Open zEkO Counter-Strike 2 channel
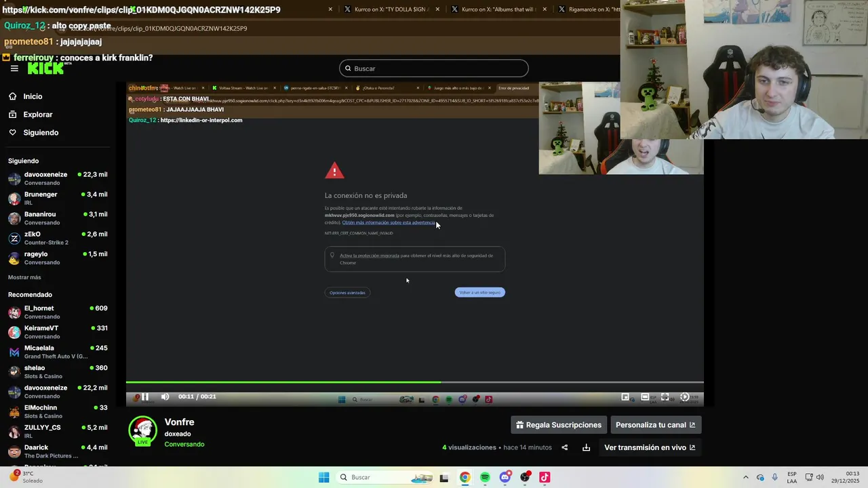Viewport: 868px width, 488px height. point(58,238)
